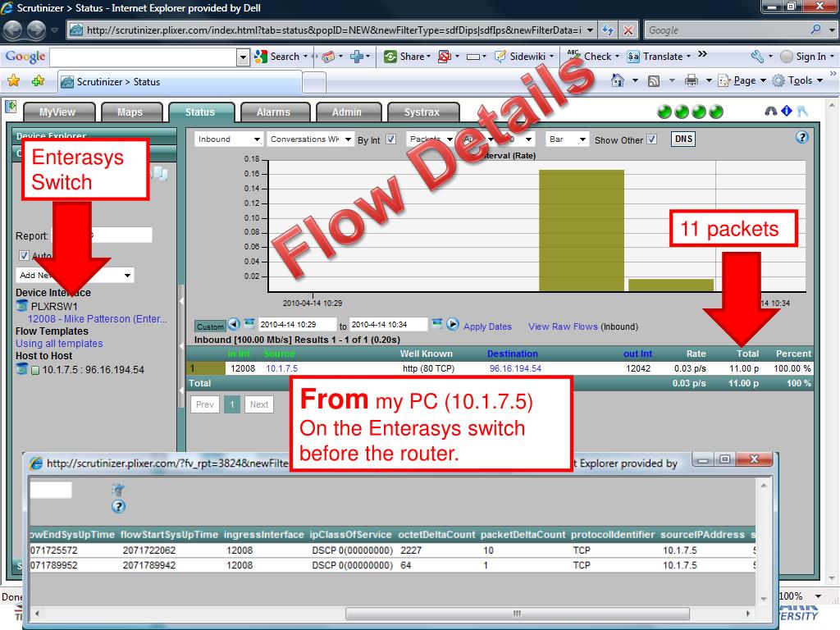
Task: Open end date calendar icon
Action: 437,323
